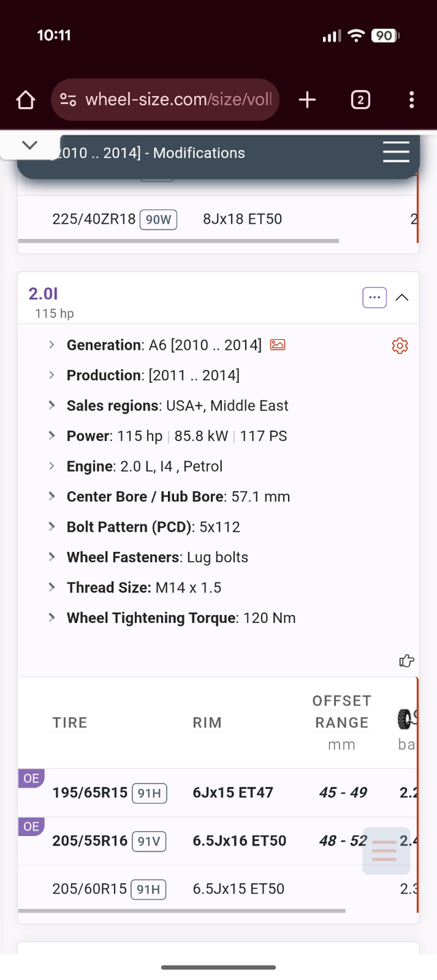Collapse the 2.0l modification details panel
This screenshot has width=437, height=980.
(x=402, y=297)
